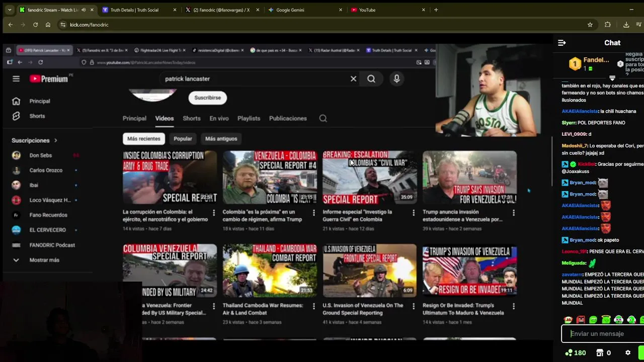Filter videos by Más antiguos
The height and width of the screenshot is (362, 644).
221,139
